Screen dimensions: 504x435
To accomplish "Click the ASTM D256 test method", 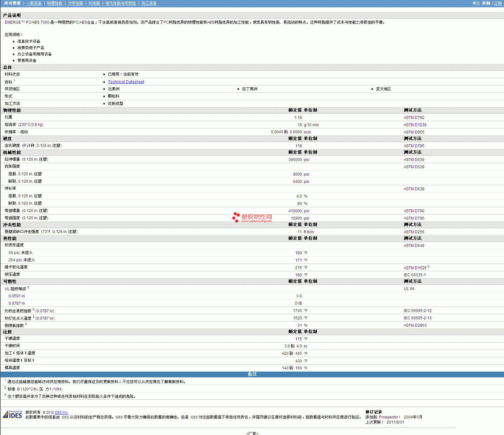I will 414,232.
